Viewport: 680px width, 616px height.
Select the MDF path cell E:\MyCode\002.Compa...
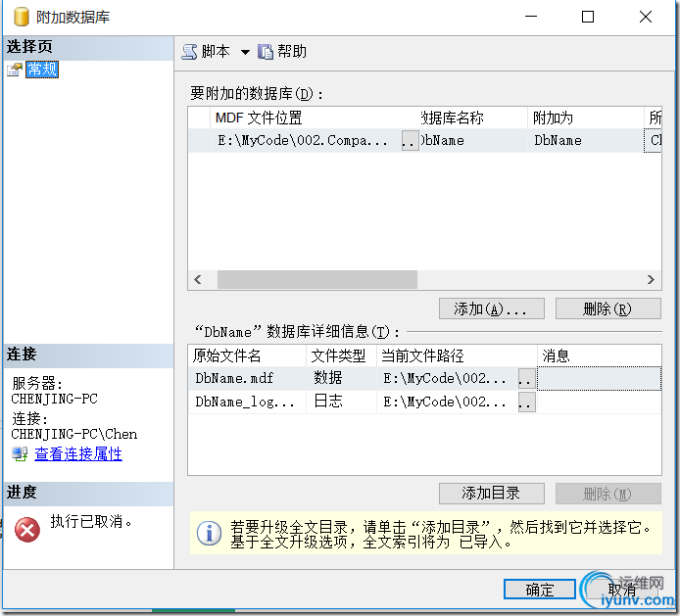pos(306,140)
